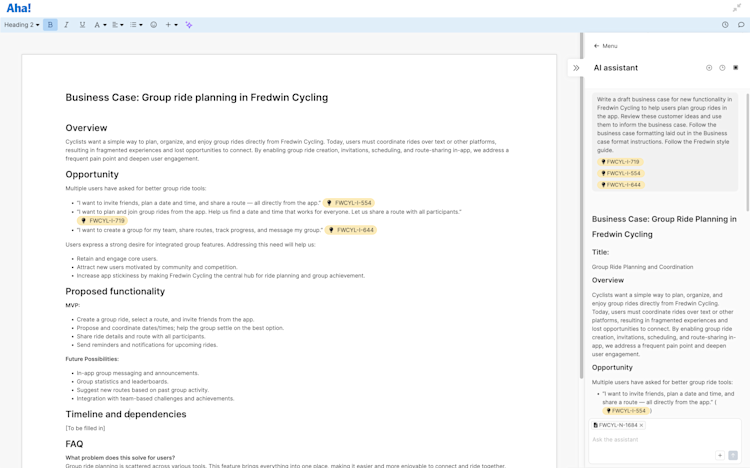Click the Opportunity heading in assistant response
Image resolution: width=750 pixels, height=468 pixels.
click(x=612, y=368)
